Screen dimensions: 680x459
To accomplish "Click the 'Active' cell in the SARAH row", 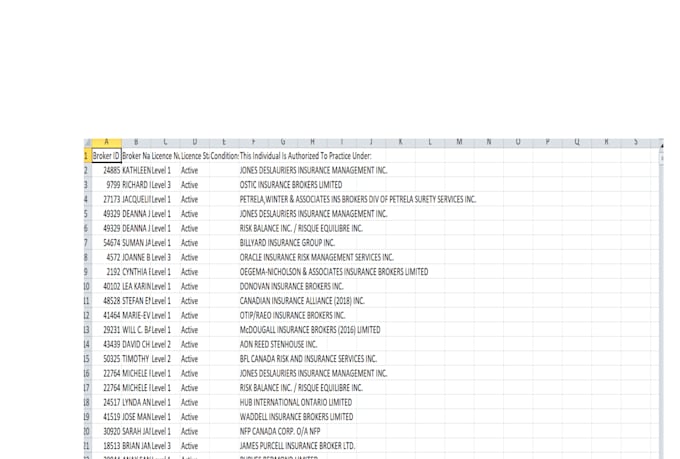I will tap(195, 432).
